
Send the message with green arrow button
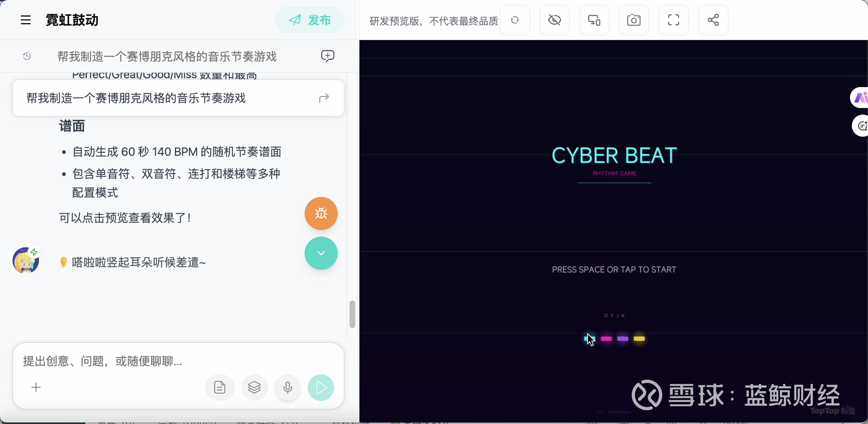pos(321,387)
